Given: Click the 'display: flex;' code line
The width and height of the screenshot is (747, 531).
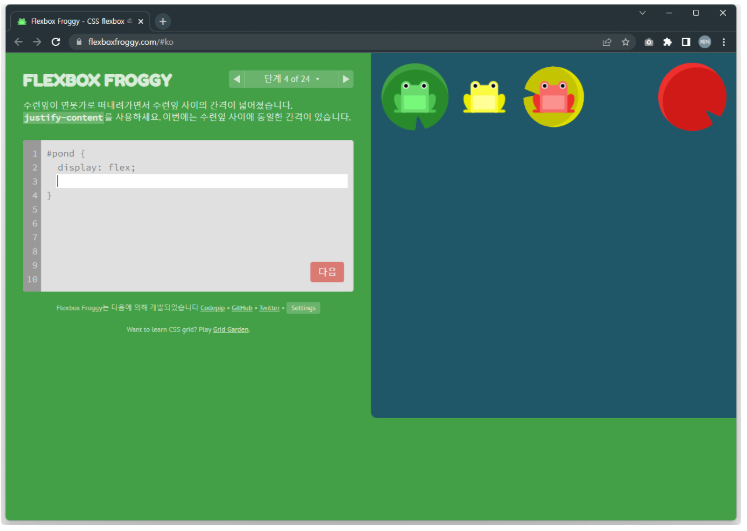Looking at the screenshot, I should click(x=97, y=168).
